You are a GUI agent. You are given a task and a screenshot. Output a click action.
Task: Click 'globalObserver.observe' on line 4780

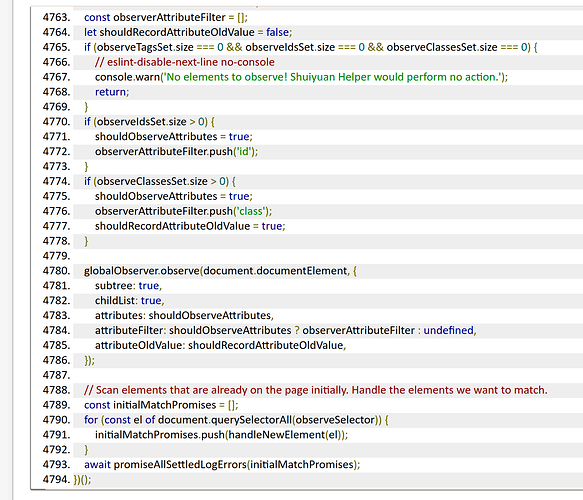[142, 271]
